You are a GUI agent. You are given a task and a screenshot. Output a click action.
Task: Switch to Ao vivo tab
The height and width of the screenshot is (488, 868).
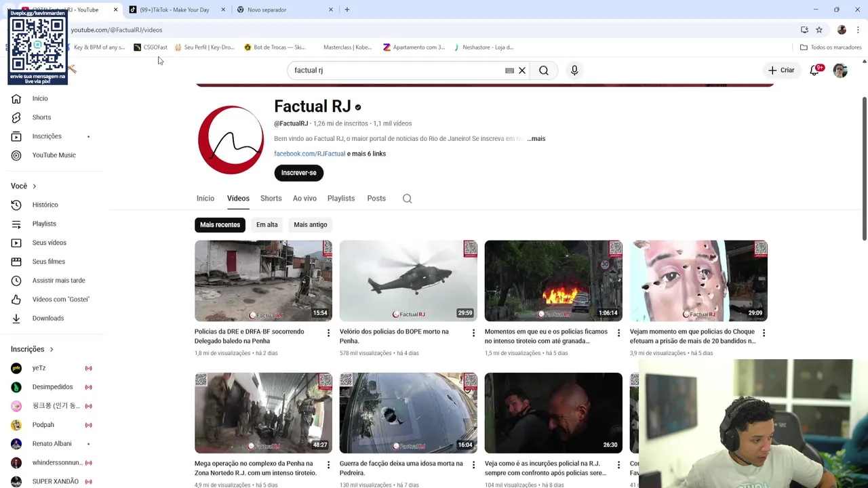tap(304, 199)
